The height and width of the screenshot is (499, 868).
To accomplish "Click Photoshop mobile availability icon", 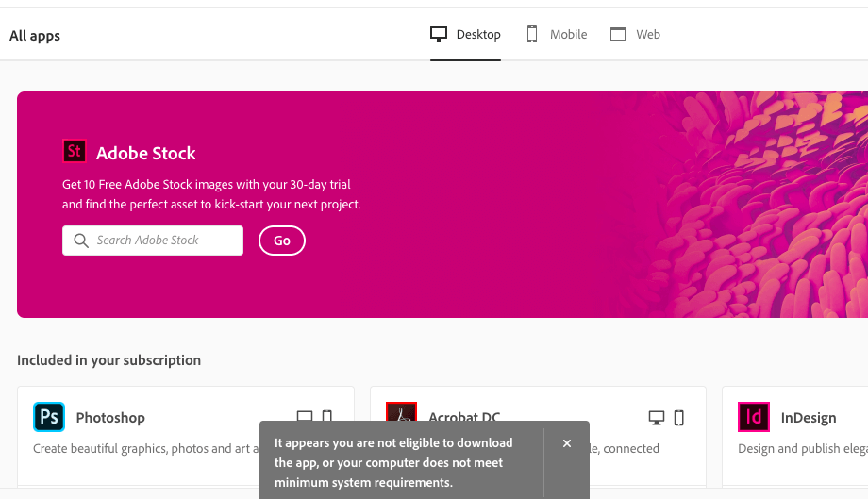I will 327,415.
